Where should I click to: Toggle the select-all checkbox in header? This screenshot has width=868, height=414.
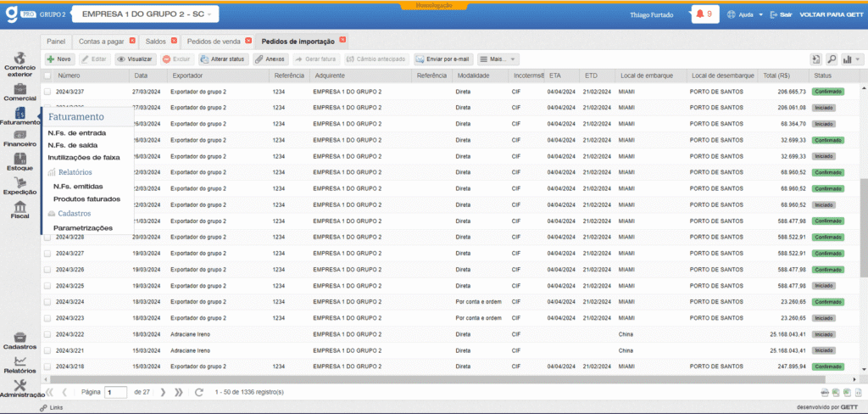point(47,76)
